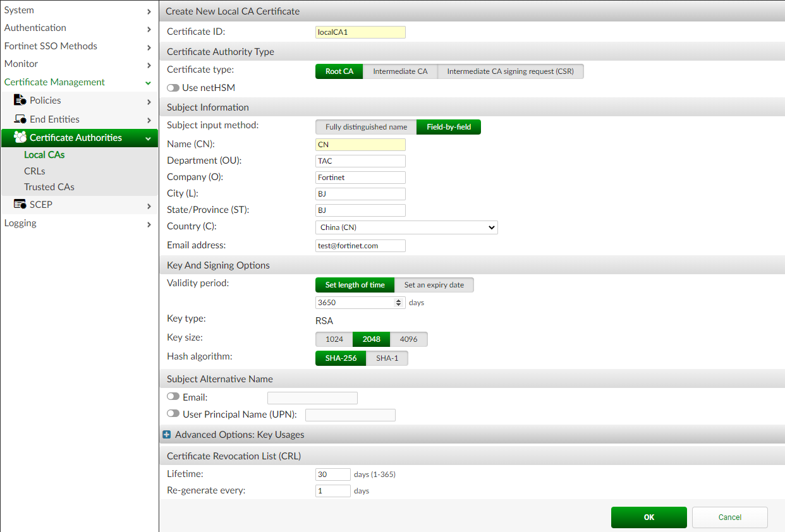Enable User Principal Name (UPN) toggle
785x532 pixels.
(x=173, y=414)
